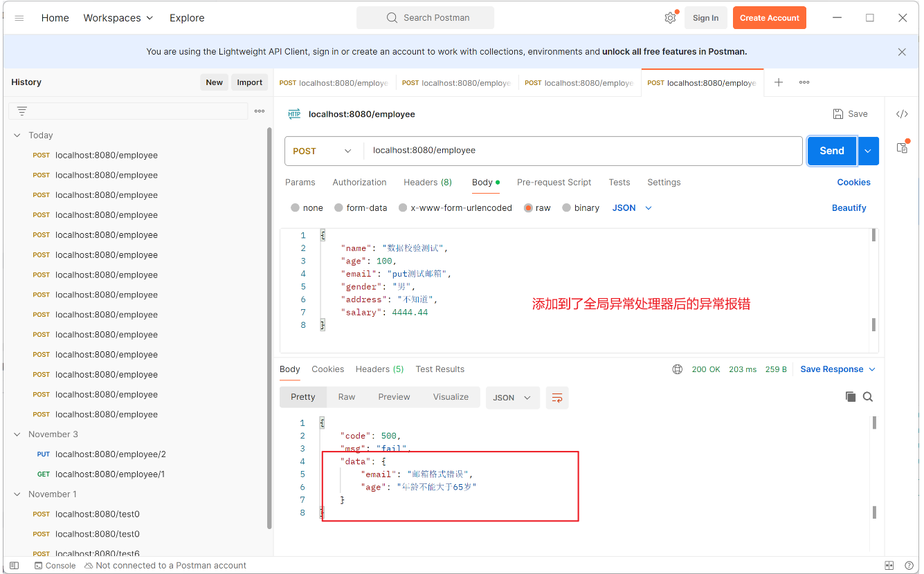Screen dimensions: 924x574
Task: Click the Save disk icon
Action: pos(838,114)
